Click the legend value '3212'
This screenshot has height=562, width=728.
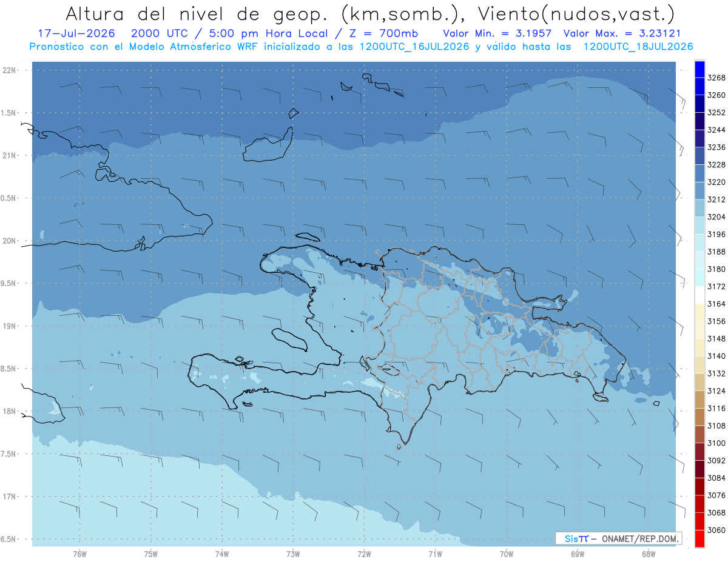pyautogui.click(x=716, y=199)
